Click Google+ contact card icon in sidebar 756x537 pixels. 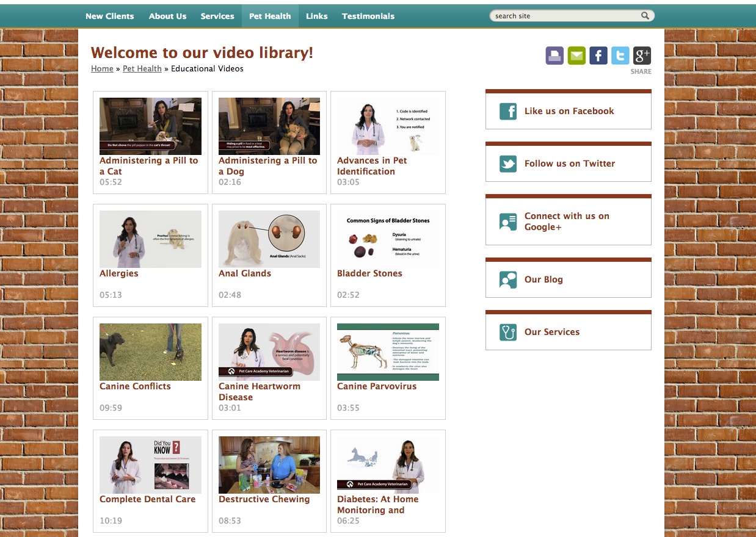[x=508, y=222]
